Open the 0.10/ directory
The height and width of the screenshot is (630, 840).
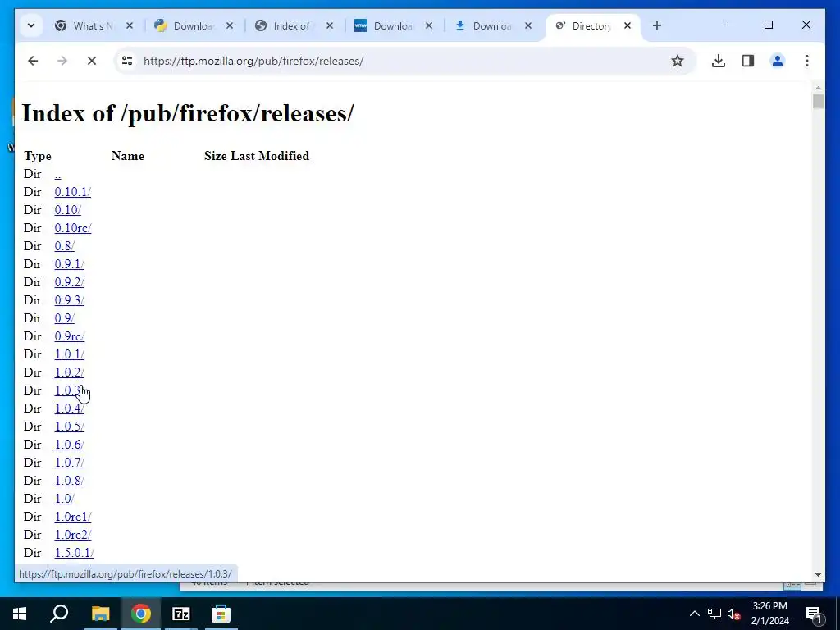67,210
